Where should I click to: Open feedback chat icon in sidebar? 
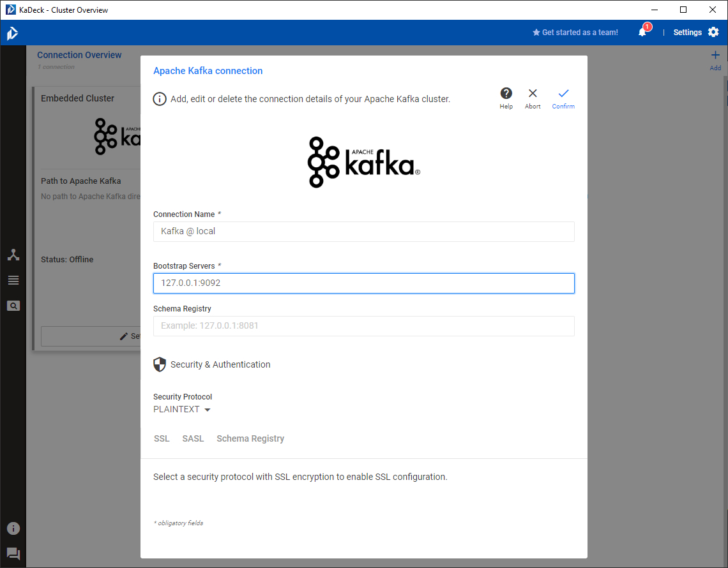pyautogui.click(x=13, y=553)
